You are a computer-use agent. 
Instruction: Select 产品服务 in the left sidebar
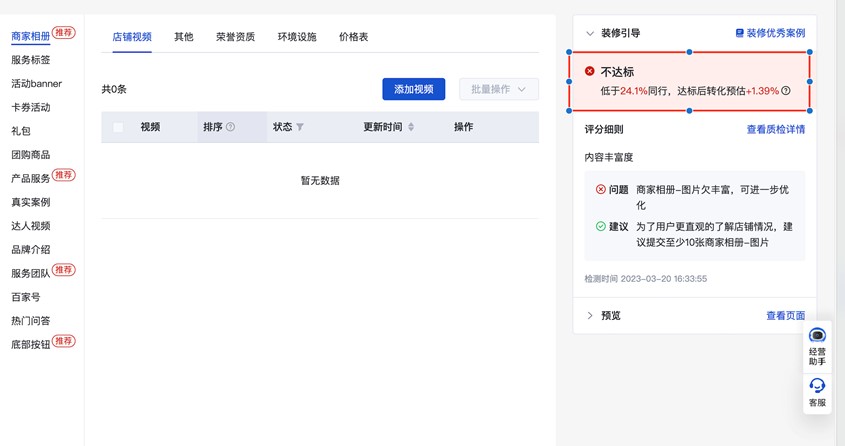coord(31,178)
